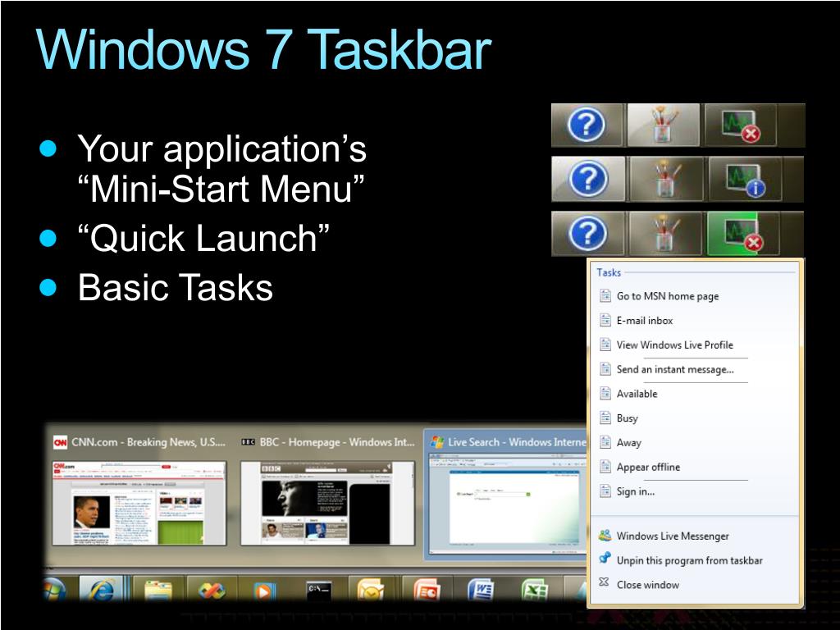840x630 pixels.
Task: Select the BBC Homepage preview thumbnail
Action: pyautogui.click(x=327, y=503)
